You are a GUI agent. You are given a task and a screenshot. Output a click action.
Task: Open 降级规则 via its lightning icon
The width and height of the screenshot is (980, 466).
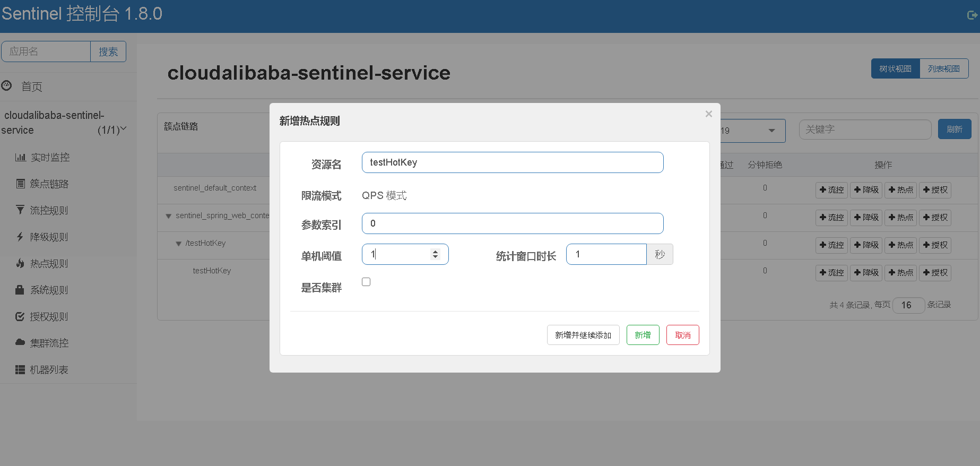[x=20, y=237]
